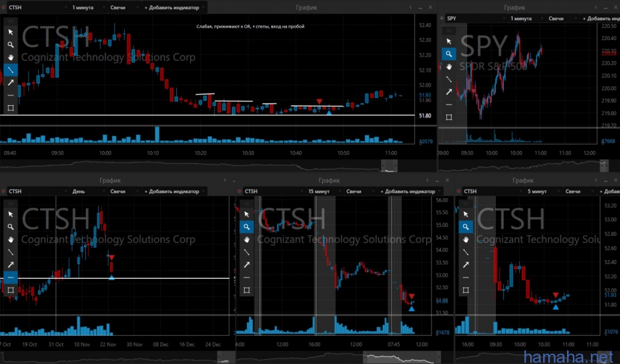
Task: Toggle the red link dot beside CTSH in top-left chart
Action: [4, 8]
